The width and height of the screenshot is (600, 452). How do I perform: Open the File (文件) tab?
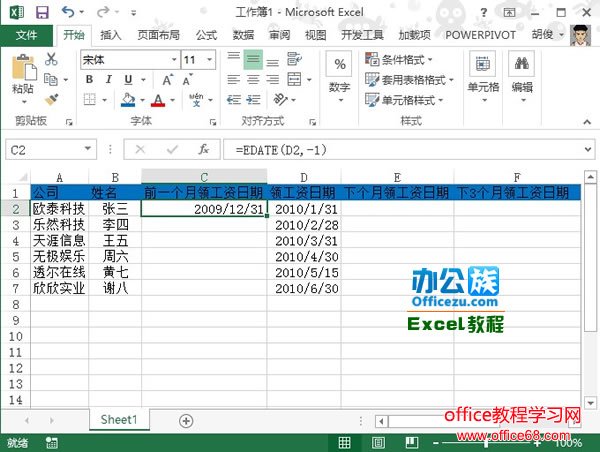(26, 35)
